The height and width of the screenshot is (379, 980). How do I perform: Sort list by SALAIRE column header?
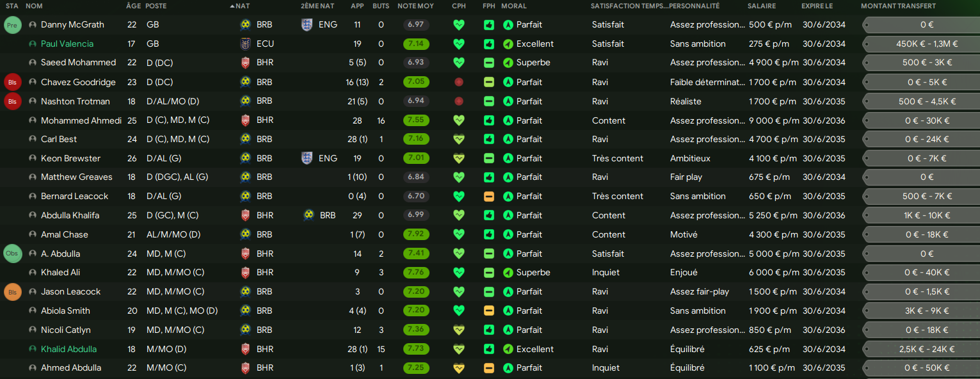click(x=761, y=6)
